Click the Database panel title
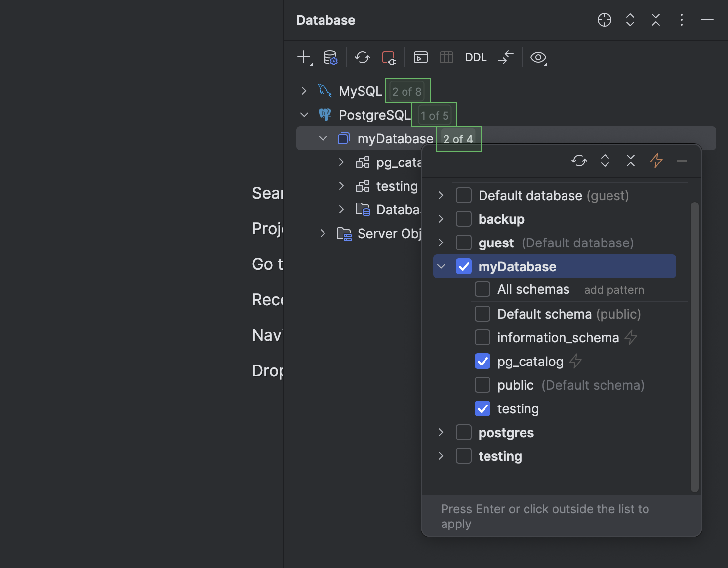This screenshot has width=728, height=568. (x=325, y=20)
